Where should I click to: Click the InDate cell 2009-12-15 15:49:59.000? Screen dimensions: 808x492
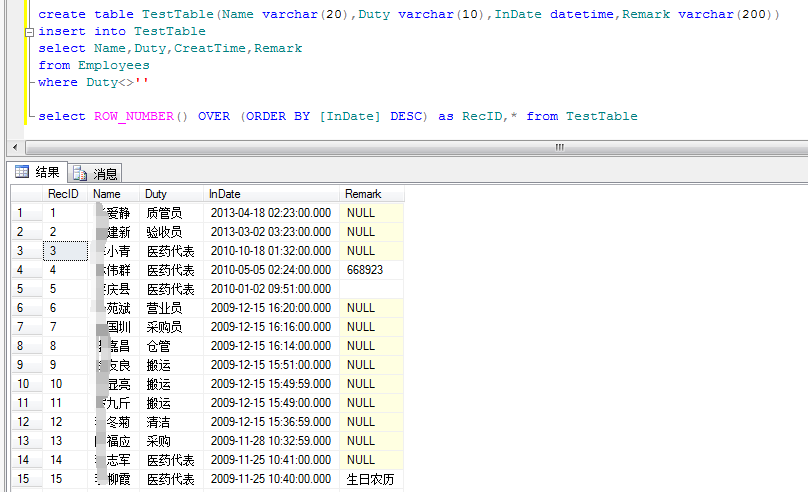point(271,384)
